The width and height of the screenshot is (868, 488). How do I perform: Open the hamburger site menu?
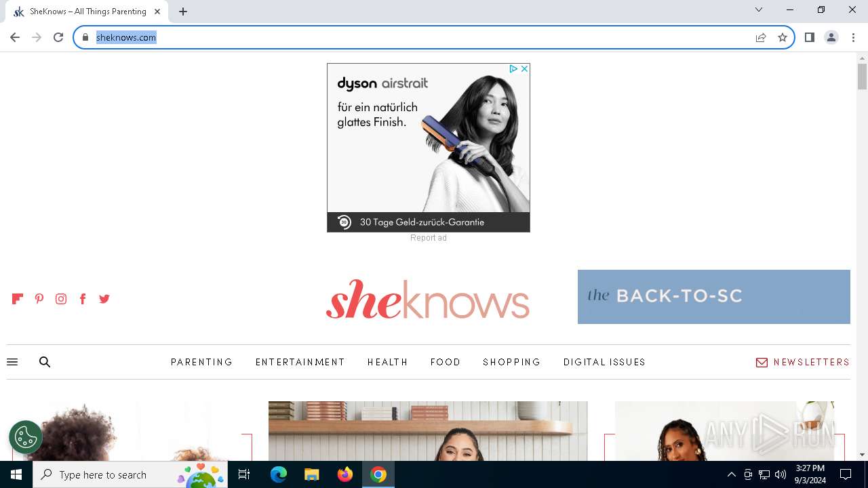tap(12, 362)
